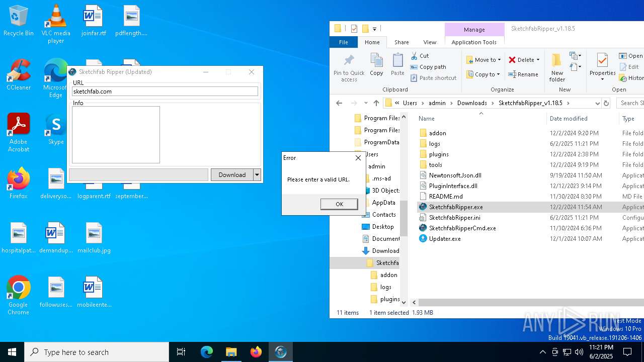Navigate back in File Explorer
644x362 pixels.
pos(339,103)
